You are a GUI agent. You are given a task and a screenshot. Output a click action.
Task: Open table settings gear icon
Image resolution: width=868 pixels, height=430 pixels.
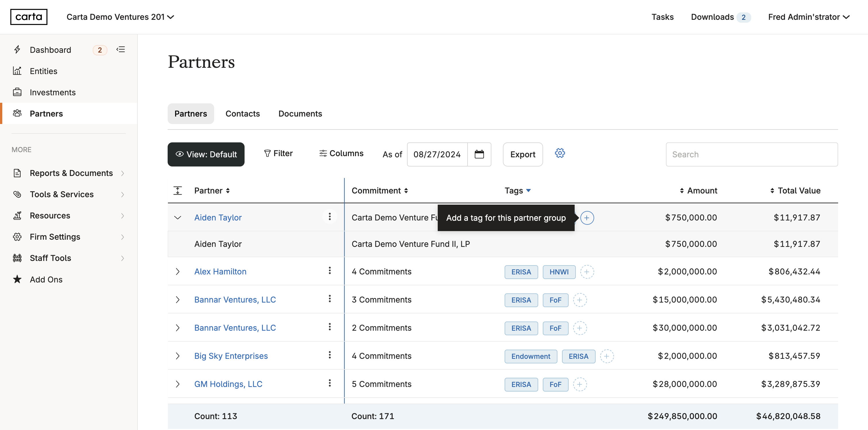[x=560, y=153]
